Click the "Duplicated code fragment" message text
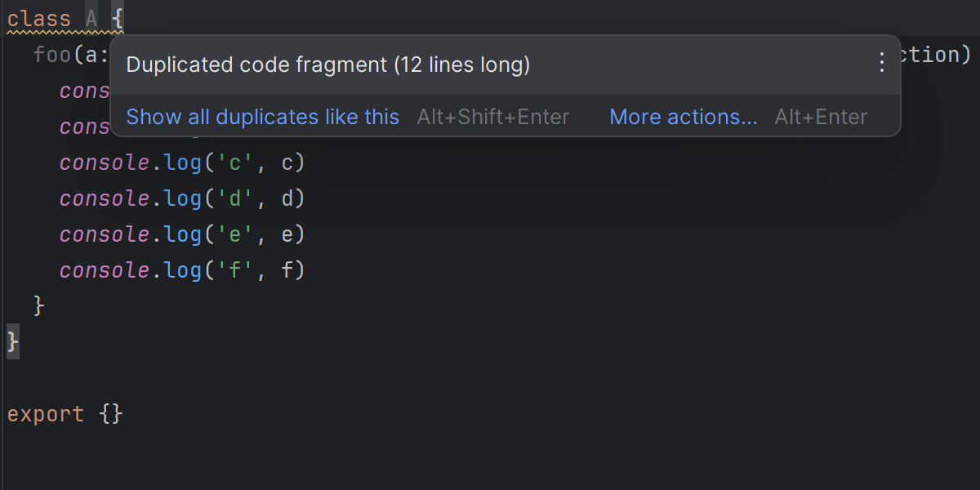This screenshot has width=980, height=490. click(x=328, y=65)
